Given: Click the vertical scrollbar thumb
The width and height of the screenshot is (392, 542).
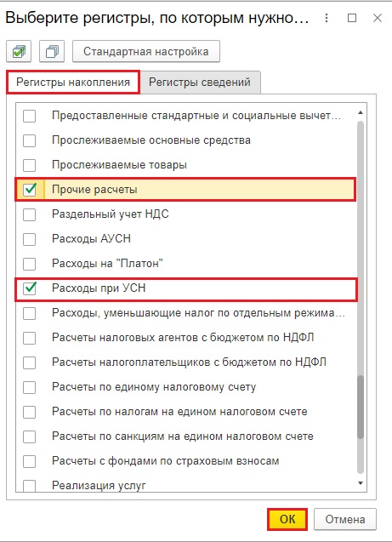Looking at the screenshot, I should pyautogui.click(x=361, y=408).
